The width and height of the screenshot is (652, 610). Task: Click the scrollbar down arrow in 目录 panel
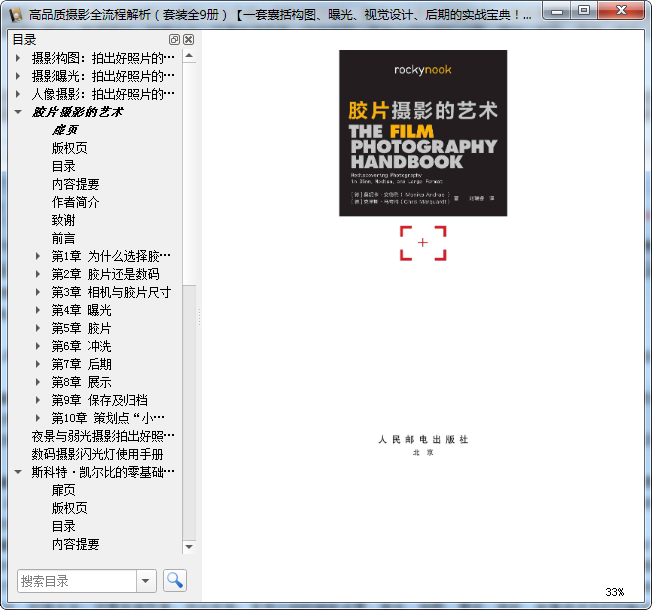point(189,547)
